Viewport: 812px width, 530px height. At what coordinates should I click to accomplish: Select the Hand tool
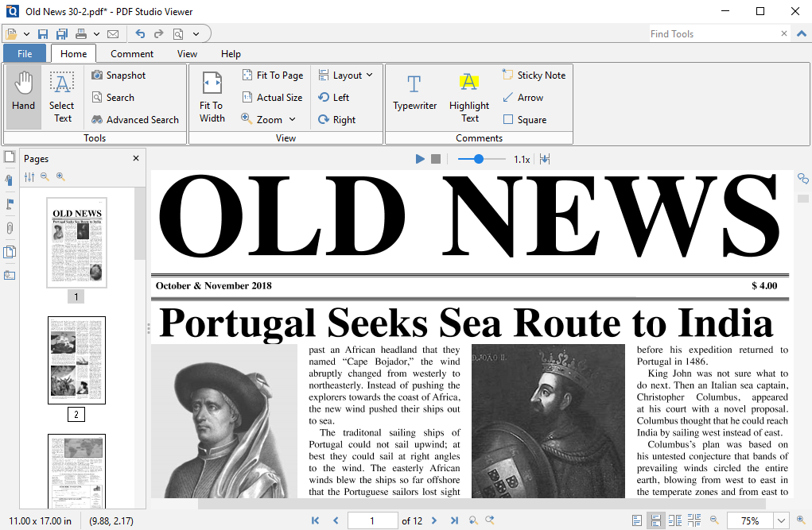[x=23, y=95]
